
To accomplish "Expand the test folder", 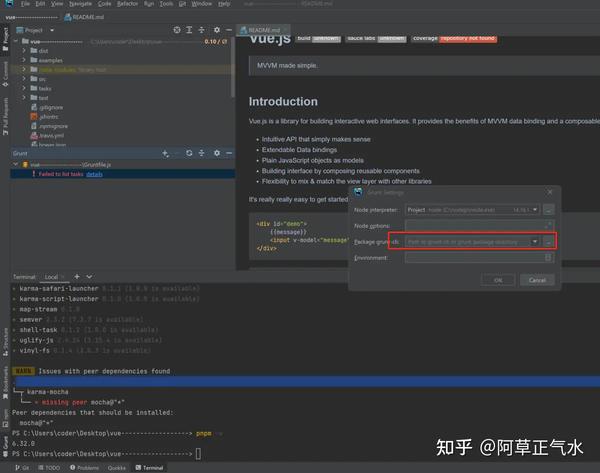I will tap(24, 98).
